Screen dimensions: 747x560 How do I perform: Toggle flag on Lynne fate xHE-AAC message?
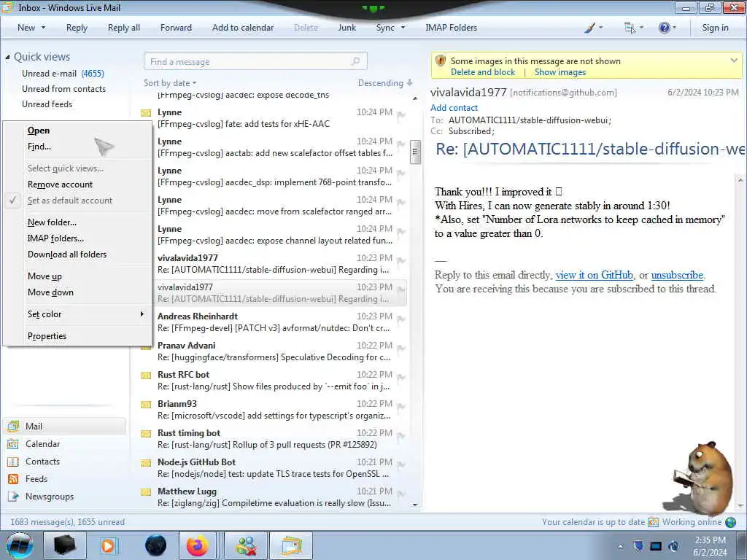click(400, 114)
